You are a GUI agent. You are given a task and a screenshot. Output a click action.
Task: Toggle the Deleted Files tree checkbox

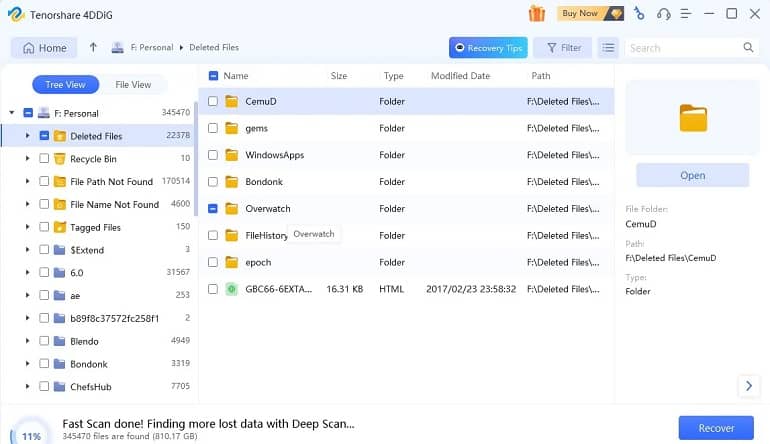coord(44,136)
